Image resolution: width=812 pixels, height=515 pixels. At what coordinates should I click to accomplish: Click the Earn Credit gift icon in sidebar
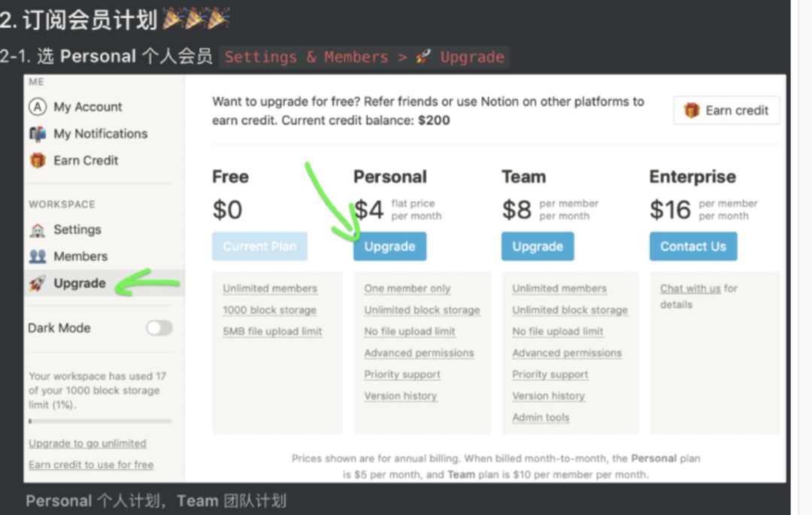[38, 160]
